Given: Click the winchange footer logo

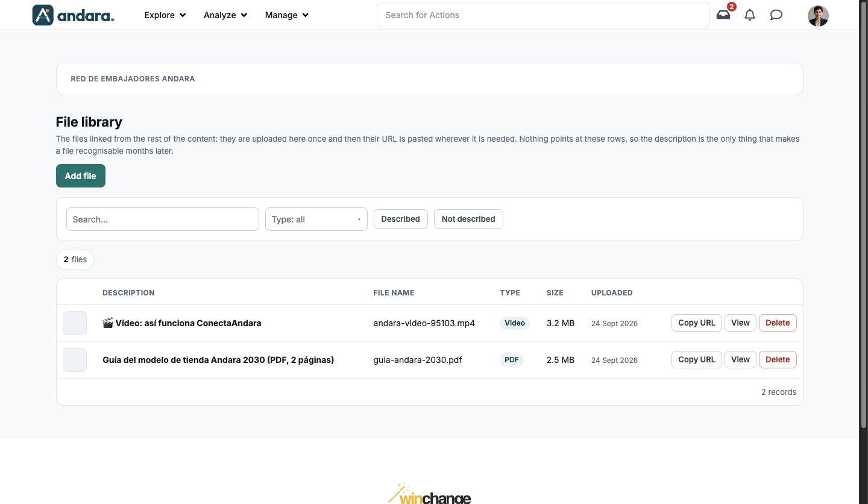Looking at the screenshot, I should (430, 494).
